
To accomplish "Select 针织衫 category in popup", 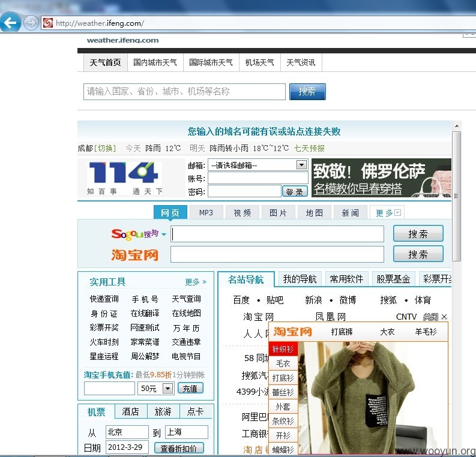I will (x=283, y=349).
